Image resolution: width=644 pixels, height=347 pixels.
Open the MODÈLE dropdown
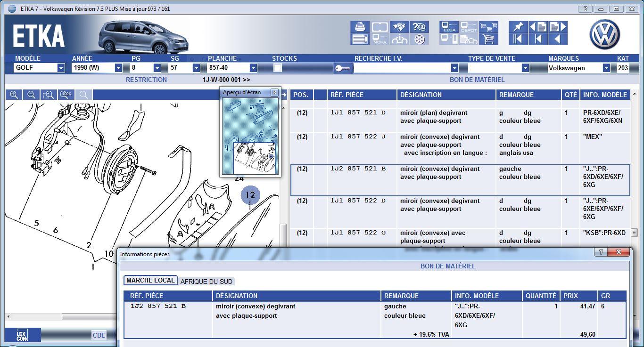pos(61,68)
